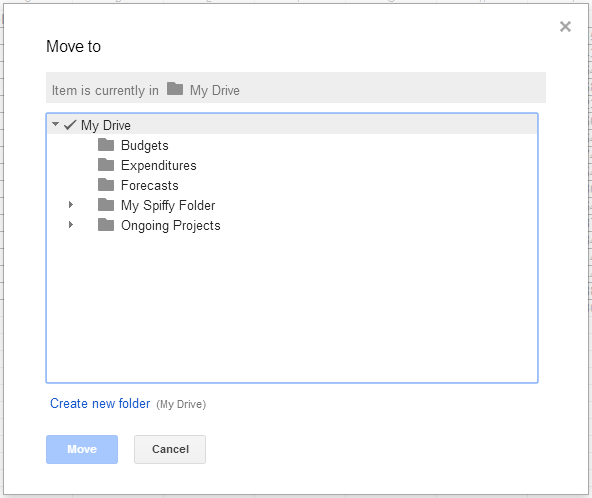
Task: Select the My Drive root row
Action: tap(292, 125)
